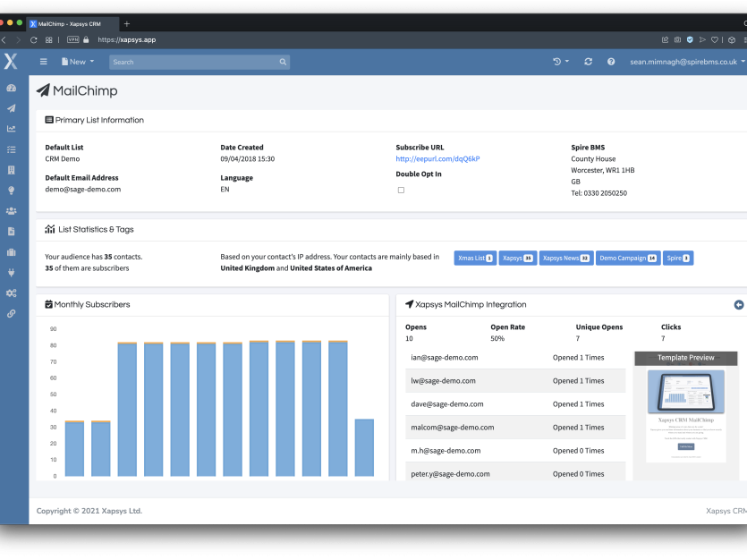Toggle the Double Opt In checkbox

(401, 190)
